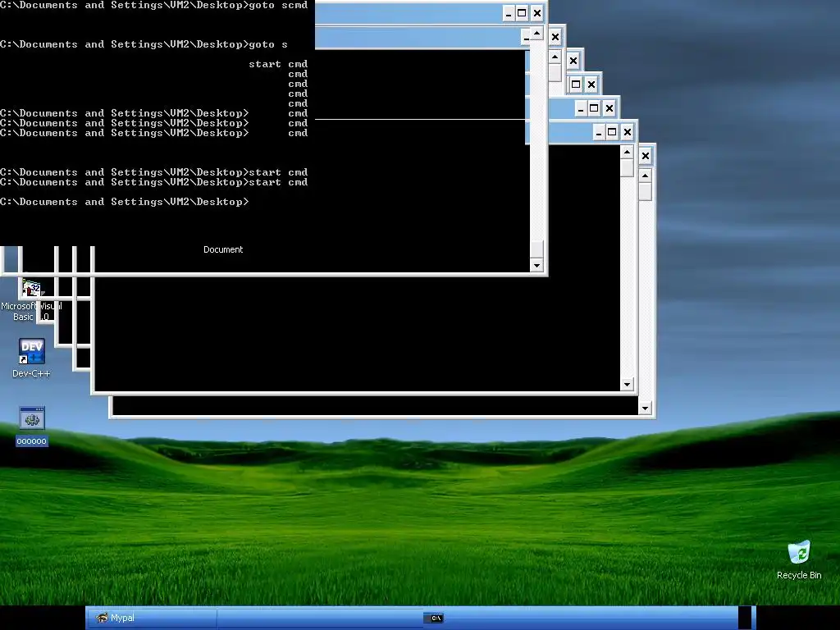Close the frontmost cmd window
The width and height of the screenshot is (840, 630).
click(536, 13)
